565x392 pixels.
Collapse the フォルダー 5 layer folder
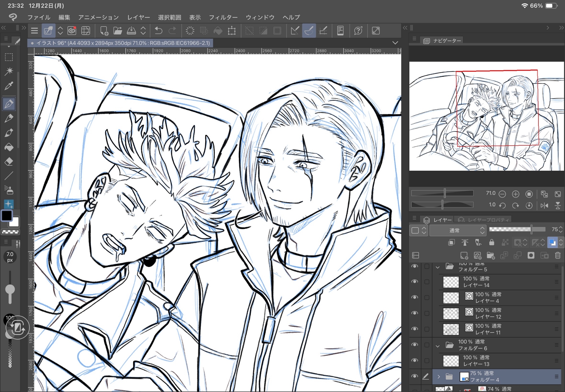coord(438,267)
